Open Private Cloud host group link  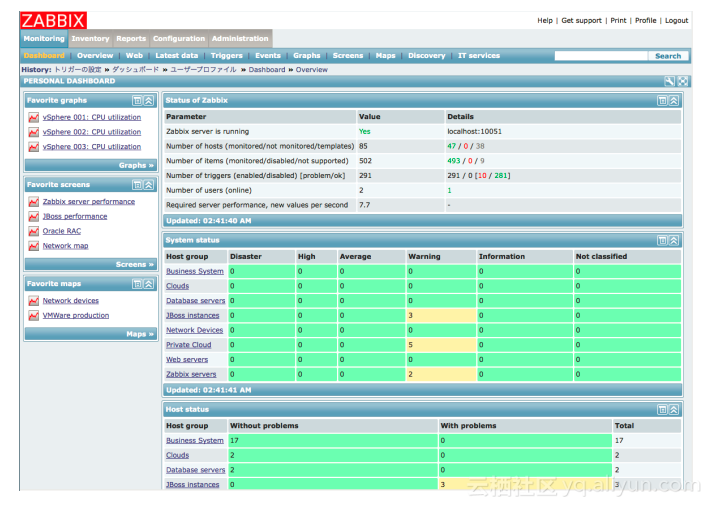(188, 345)
